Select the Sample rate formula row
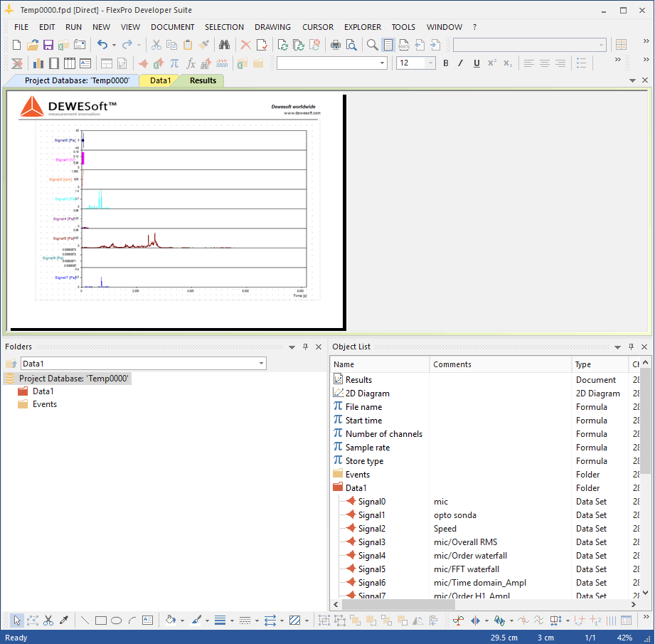Image resolution: width=655 pixels, height=644 pixels. [484, 447]
